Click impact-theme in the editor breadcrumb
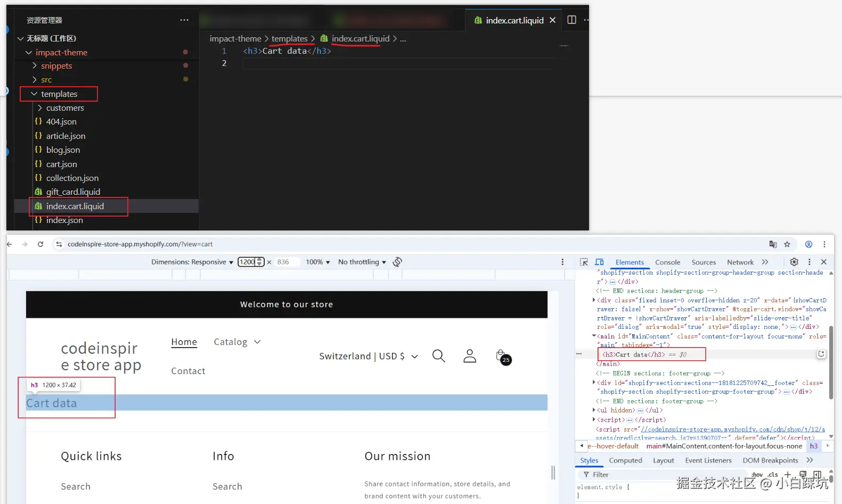 tap(235, 38)
